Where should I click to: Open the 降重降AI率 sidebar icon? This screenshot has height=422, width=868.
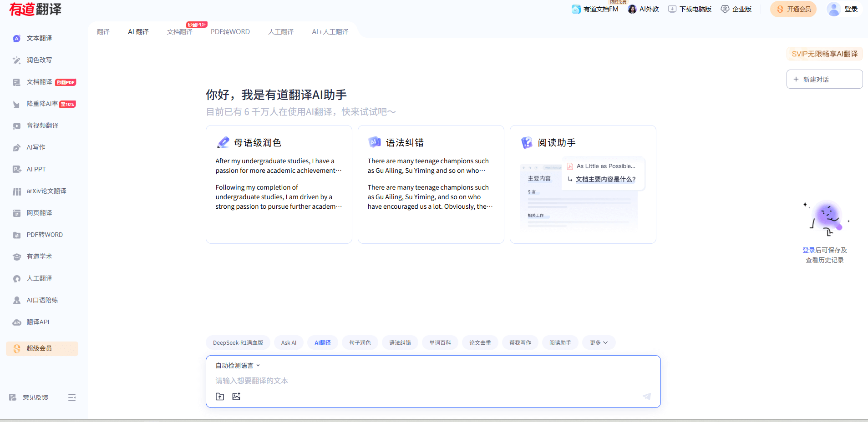coord(17,104)
